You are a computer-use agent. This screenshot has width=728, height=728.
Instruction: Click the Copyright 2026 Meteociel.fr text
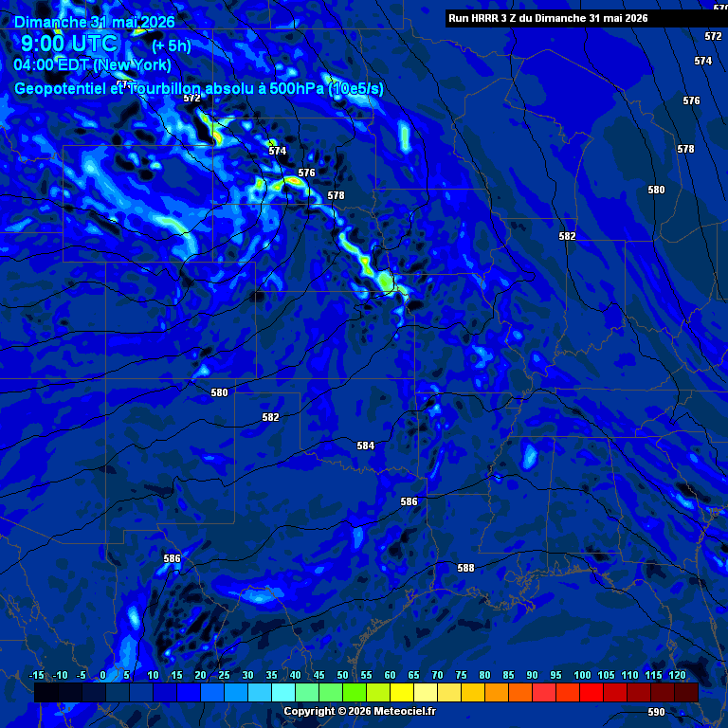(360, 711)
